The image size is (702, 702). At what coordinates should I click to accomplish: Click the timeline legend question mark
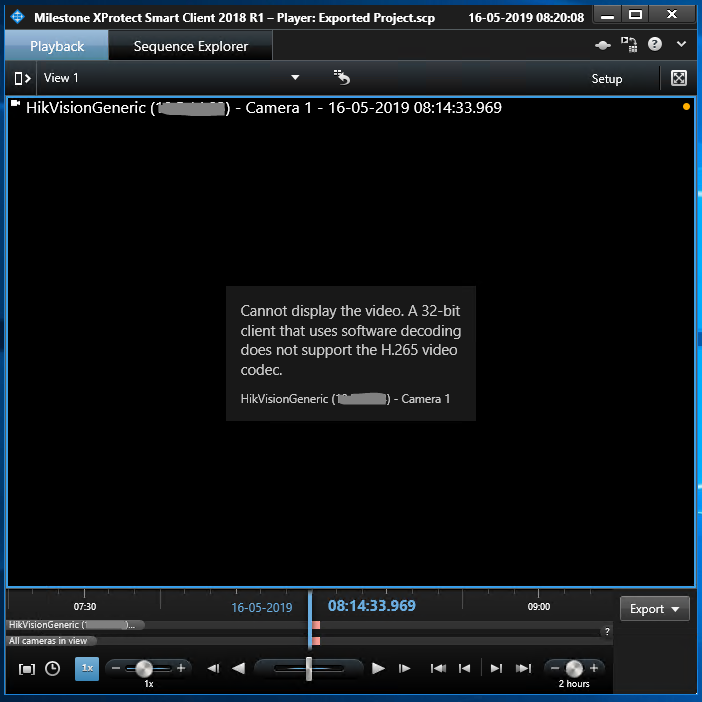607,631
